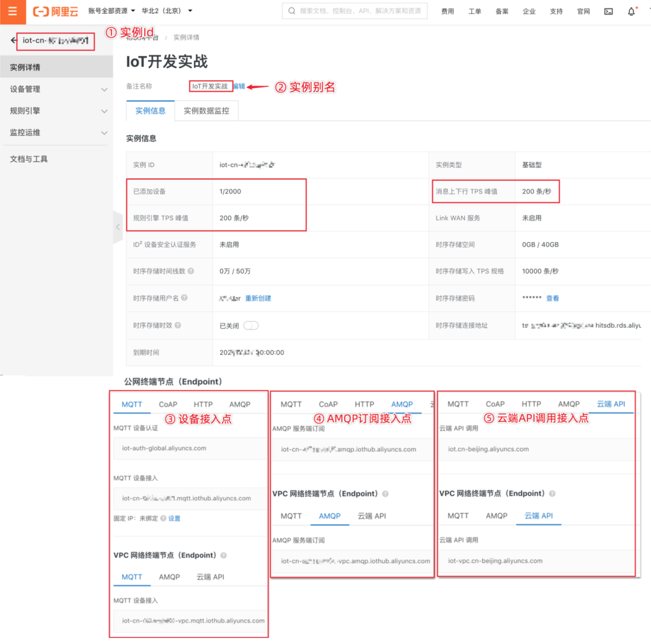
Task: Show help for VPC endpoint under MQTT 设备接入
Action: tap(224, 555)
